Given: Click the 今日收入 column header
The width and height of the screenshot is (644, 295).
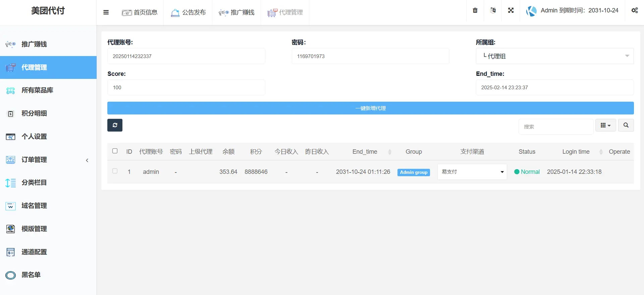Looking at the screenshot, I should (x=286, y=152).
